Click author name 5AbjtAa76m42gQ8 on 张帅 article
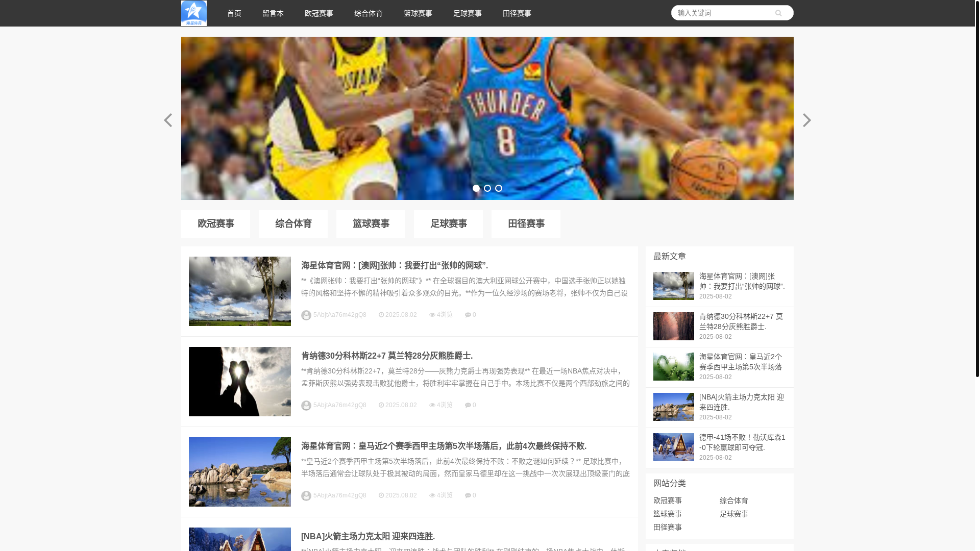Viewport: 980px width, 551px height. point(340,315)
